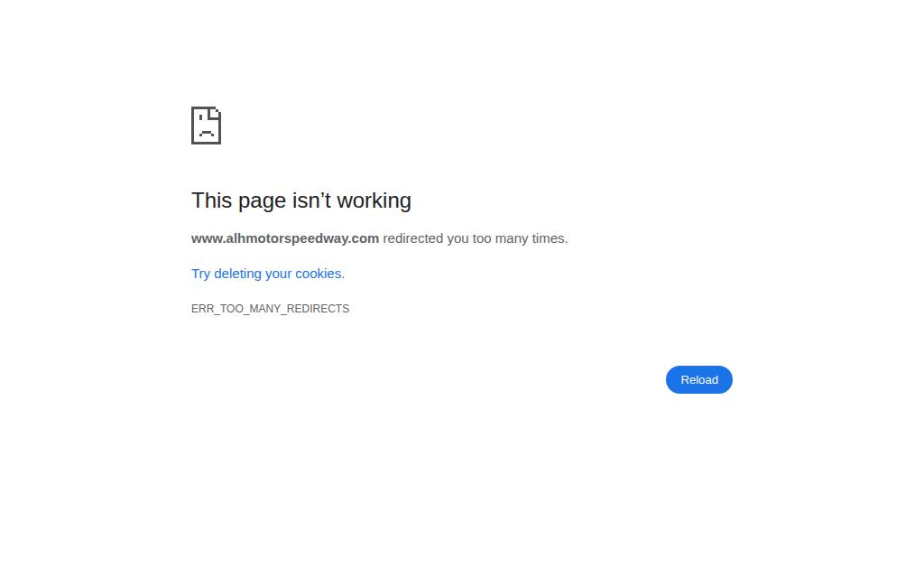Click 'ERR' at the start of the error code

[x=202, y=309]
